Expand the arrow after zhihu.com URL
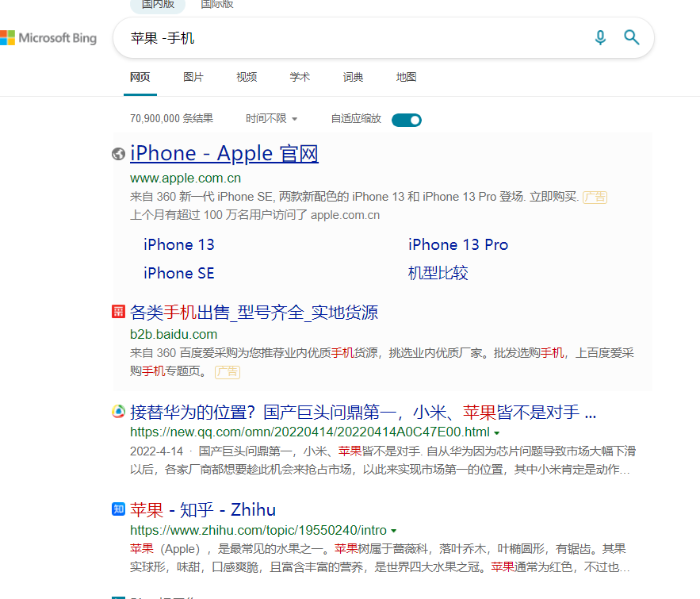Screen dimensions: 700x599 click(394, 531)
